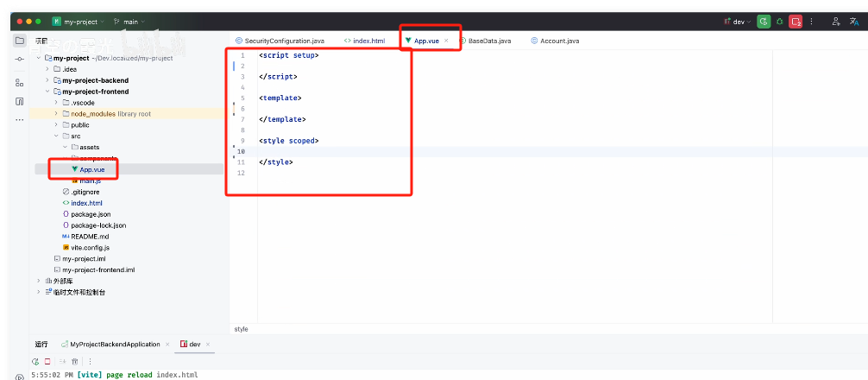Open the main branch dropdown

[x=129, y=22]
